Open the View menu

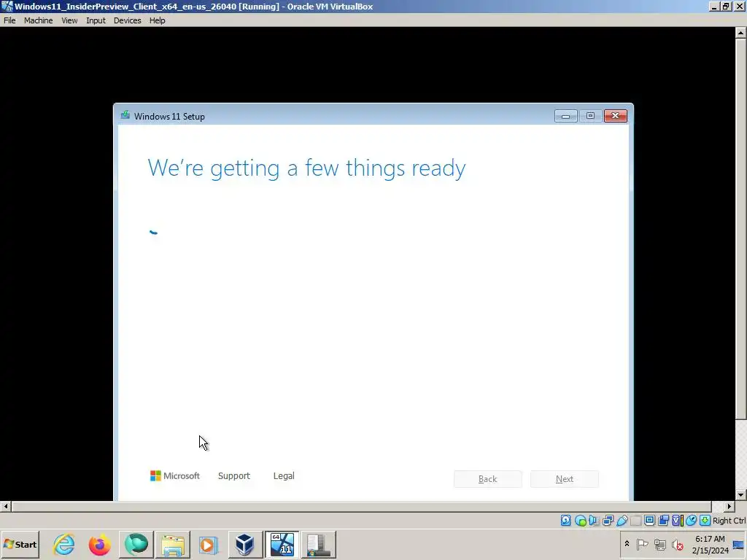69,20
